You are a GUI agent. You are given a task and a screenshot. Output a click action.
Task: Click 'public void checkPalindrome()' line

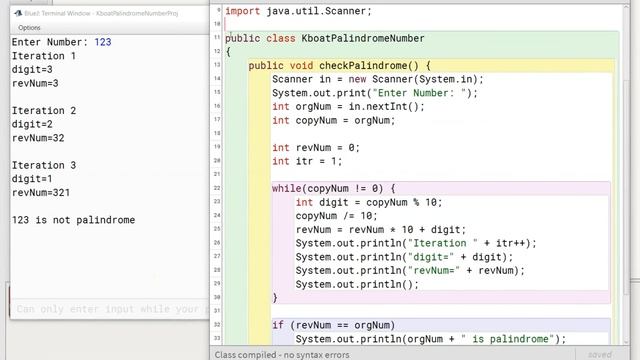click(x=339, y=66)
